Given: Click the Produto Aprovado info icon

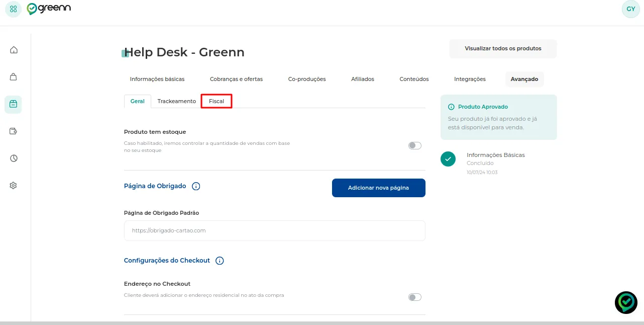Looking at the screenshot, I should tap(451, 107).
